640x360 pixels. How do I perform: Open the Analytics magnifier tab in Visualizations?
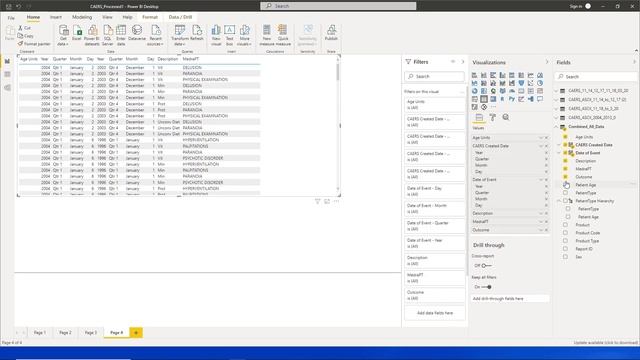tap(506, 118)
